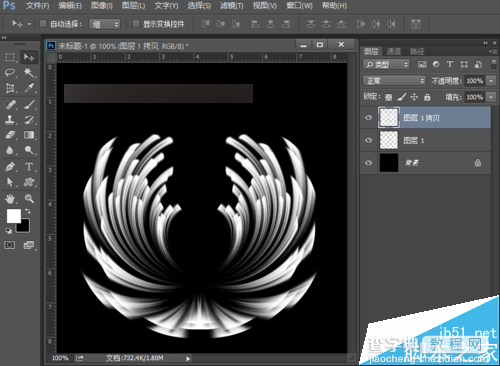
Task: Switch to the 路径 tab
Action: [x=417, y=51]
